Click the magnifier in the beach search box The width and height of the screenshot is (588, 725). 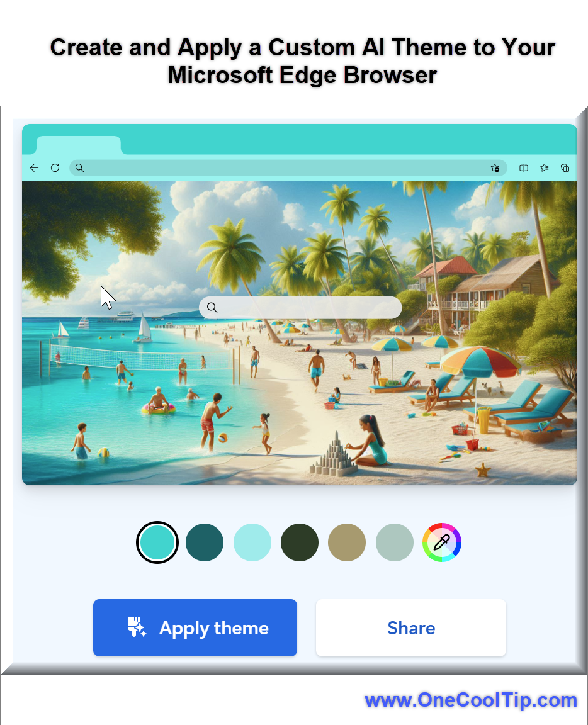click(212, 308)
